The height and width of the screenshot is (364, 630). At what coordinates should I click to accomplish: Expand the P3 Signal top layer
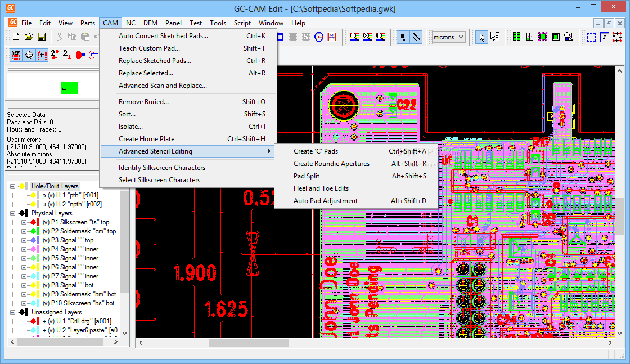point(24,240)
